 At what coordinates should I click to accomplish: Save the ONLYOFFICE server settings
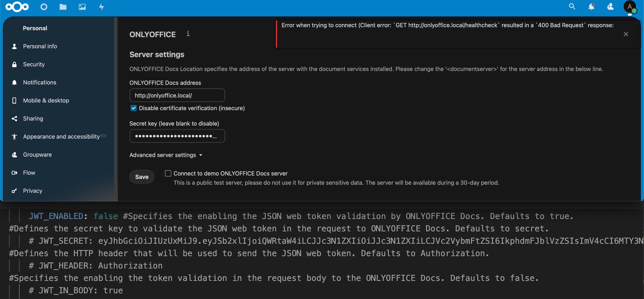[x=142, y=177]
